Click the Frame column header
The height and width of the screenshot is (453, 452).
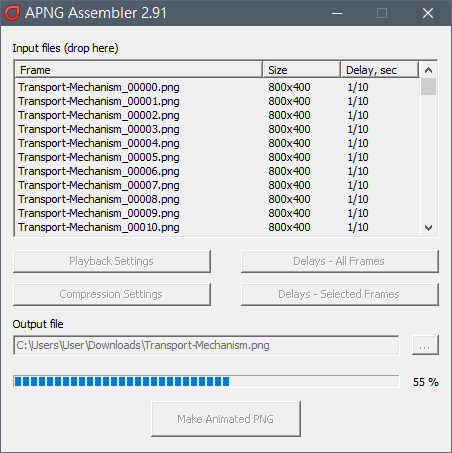coord(139,70)
